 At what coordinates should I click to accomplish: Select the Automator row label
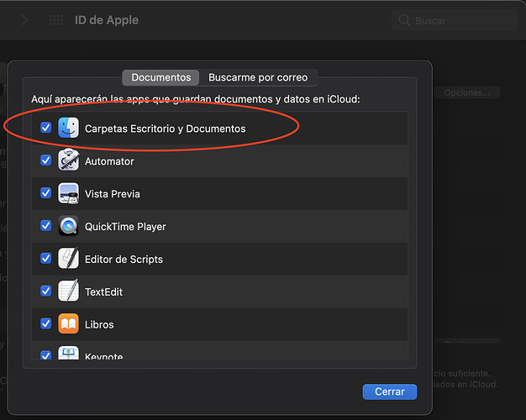tap(109, 161)
